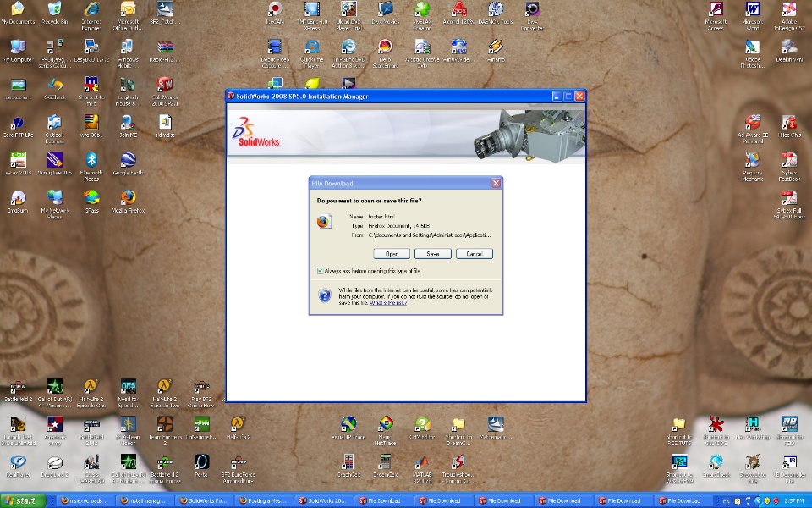Open the 'What's the risk?' link
Viewport: 812px width, 508px height.
(388, 303)
